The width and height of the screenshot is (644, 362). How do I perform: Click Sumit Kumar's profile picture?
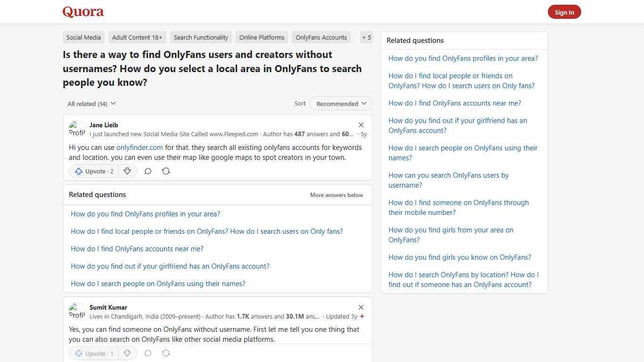coord(77,311)
